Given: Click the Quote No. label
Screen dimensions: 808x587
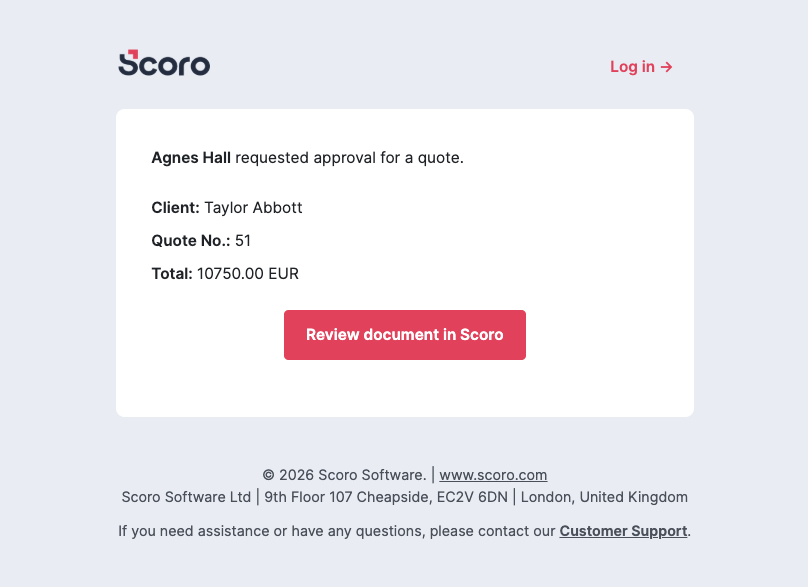Looking at the screenshot, I should 191,240.
